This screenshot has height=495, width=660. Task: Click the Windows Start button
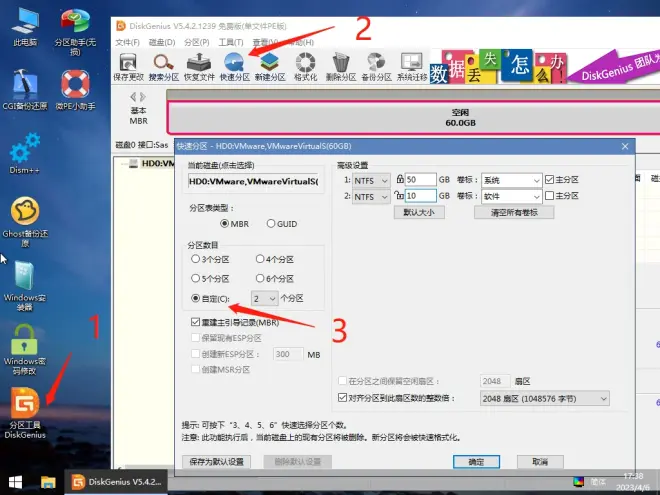[16, 482]
